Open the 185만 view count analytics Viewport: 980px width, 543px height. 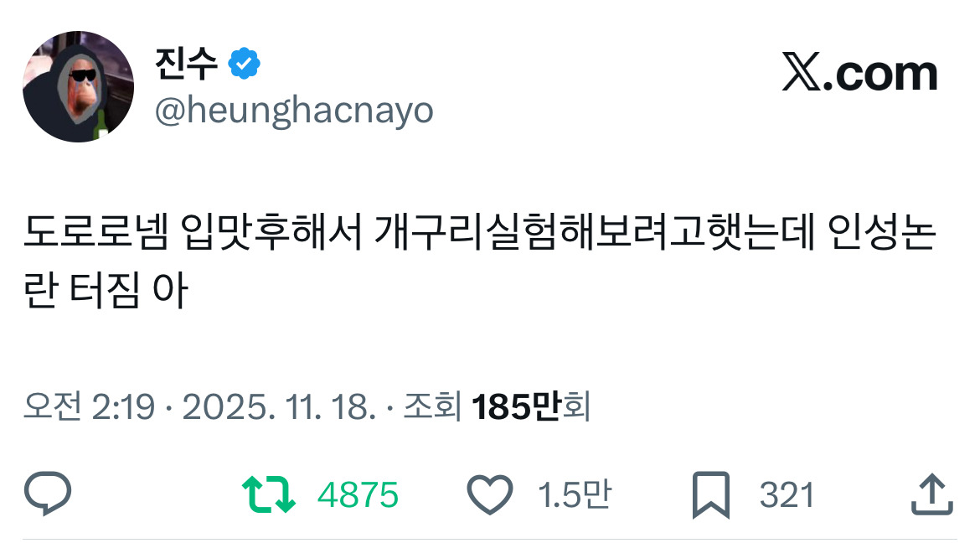pos(516,406)
